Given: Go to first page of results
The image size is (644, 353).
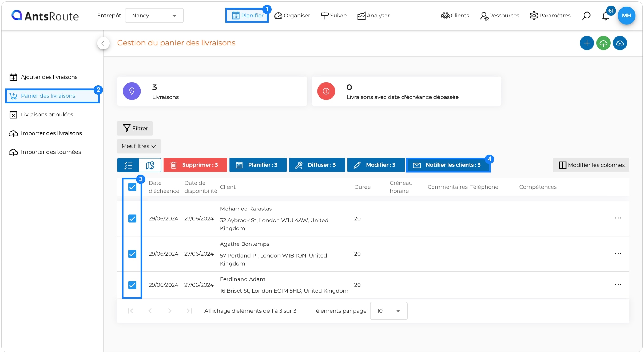Looking at the screenshot, I should (130, 311).
